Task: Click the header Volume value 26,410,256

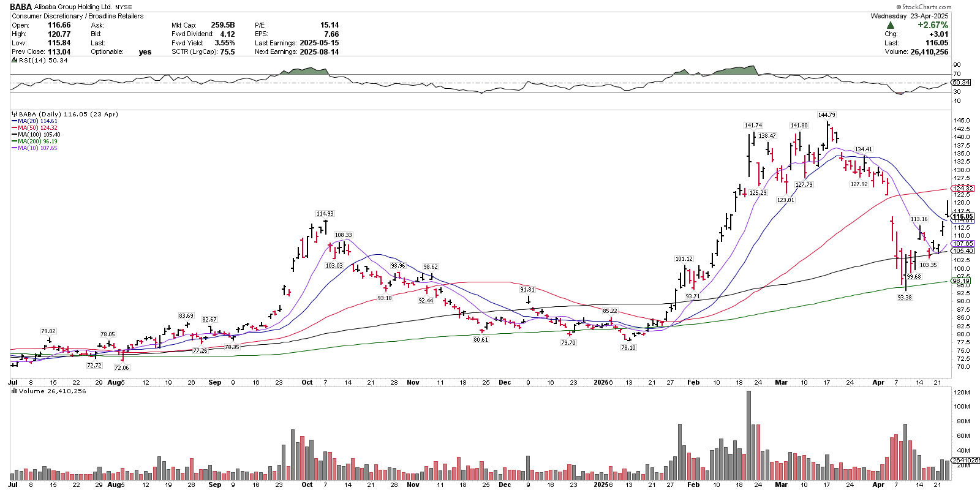Action: pos(929,52)
